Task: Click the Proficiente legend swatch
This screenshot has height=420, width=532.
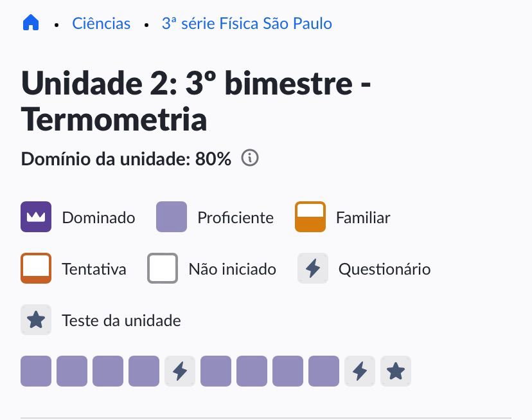Action: [172, 217]
